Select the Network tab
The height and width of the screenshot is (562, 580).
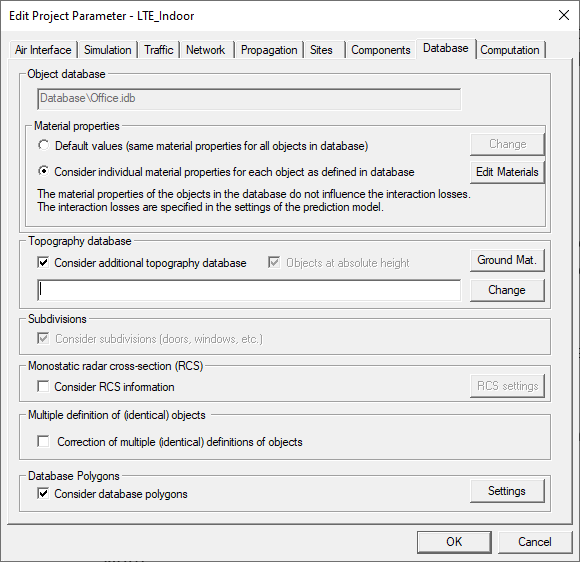pyautogui.click(x=206, y=50)
